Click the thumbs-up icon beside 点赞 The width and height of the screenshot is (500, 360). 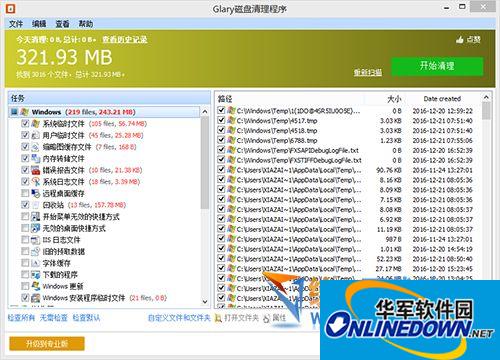[460, 40]
